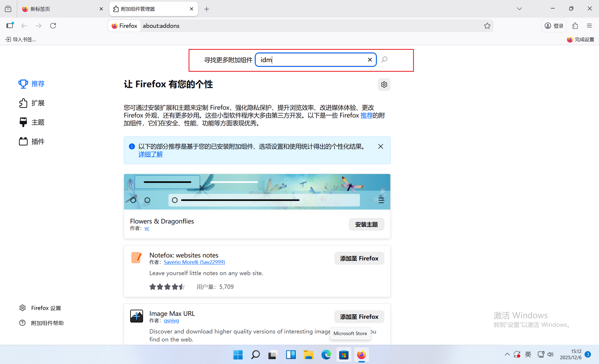Open the extensions puzzle icon in toolbar
599x364 pixels.
pos(575,25)
